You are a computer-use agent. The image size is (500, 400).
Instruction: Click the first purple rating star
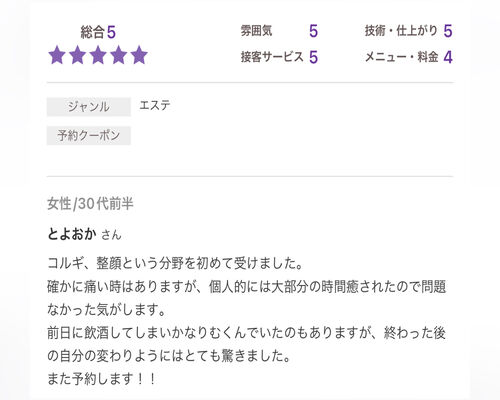click(57, 55)
